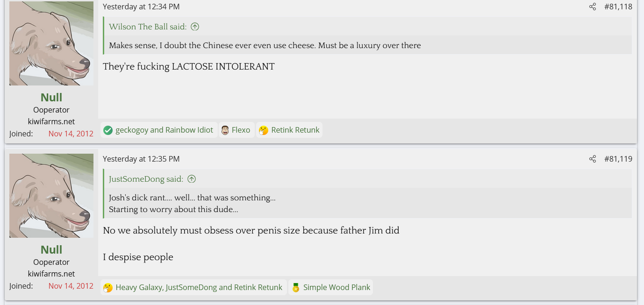Image resolution: width=644 pixels, height=305 pixels.
Task: Open JustSomeDong said quote link
Action: 146,179
